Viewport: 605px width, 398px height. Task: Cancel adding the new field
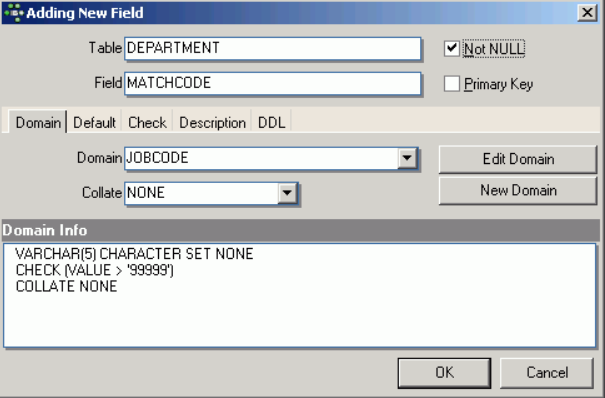(x=547, y=373)
